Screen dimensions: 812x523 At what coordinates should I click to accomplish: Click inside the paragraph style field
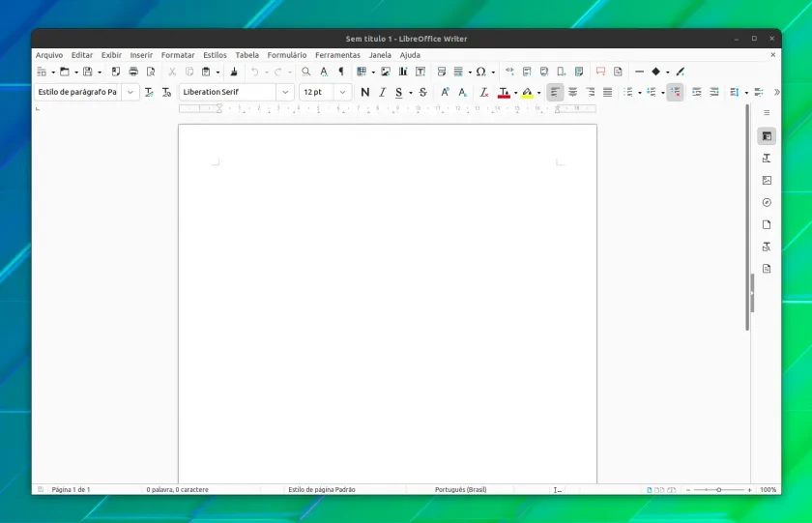tap(77, 92)
